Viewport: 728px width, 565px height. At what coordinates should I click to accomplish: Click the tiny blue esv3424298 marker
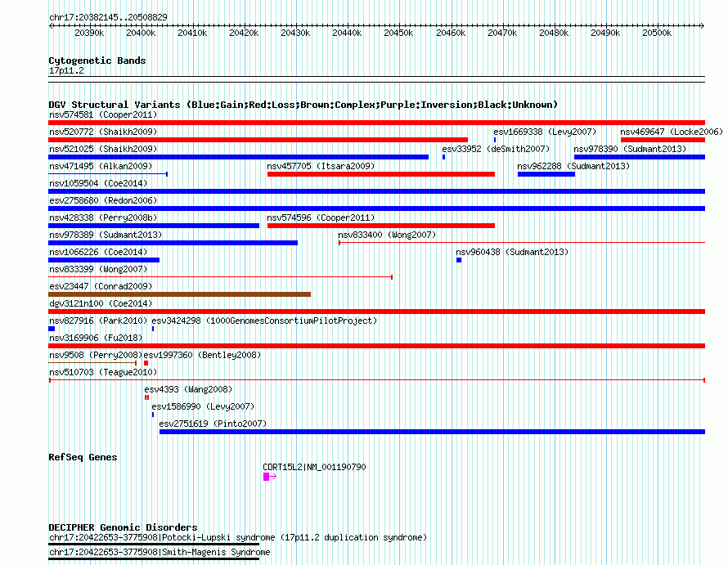point(153,329)
